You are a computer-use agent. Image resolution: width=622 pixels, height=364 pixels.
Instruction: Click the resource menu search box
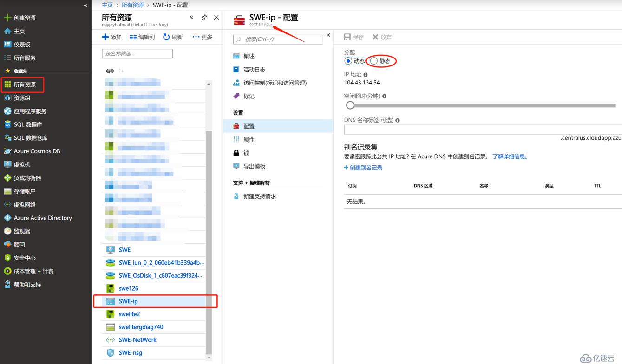pyautogui.click(x=278, y=39)
